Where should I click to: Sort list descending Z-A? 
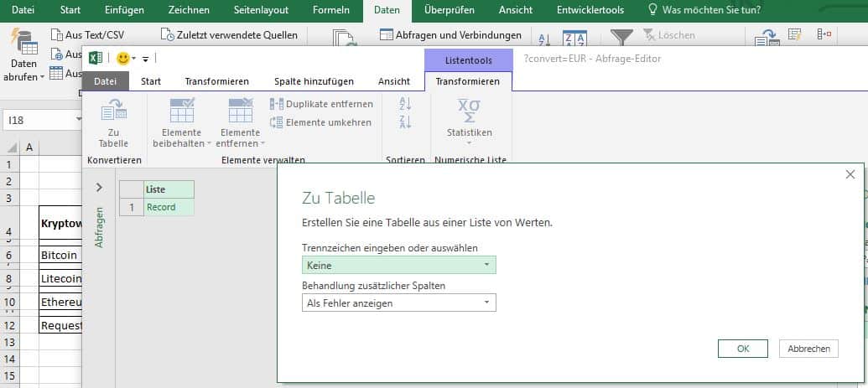click(x=406, y=122)
